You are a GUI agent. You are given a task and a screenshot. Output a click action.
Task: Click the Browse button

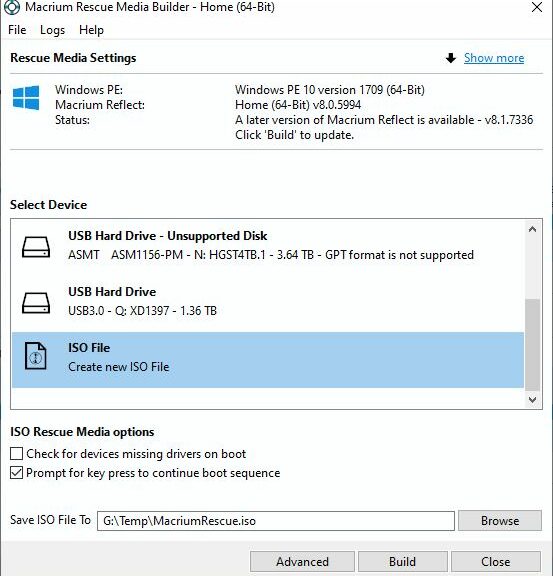[x=500, y=521]
